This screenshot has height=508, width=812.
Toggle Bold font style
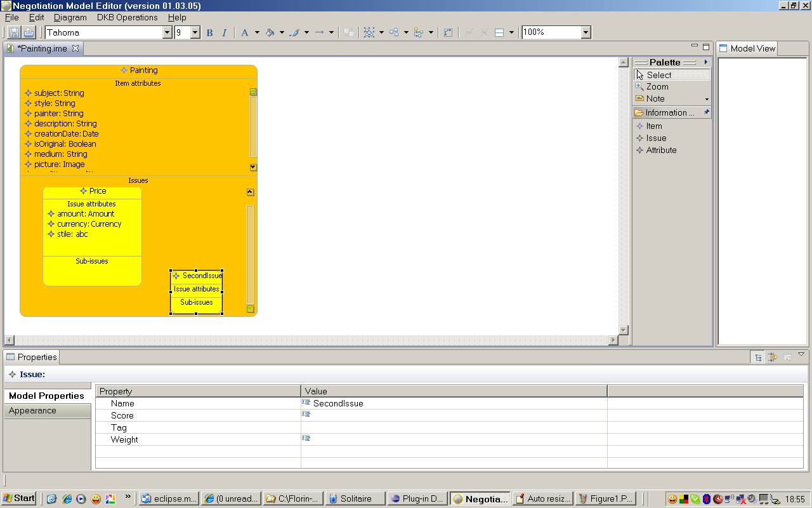tap(210, 32)
